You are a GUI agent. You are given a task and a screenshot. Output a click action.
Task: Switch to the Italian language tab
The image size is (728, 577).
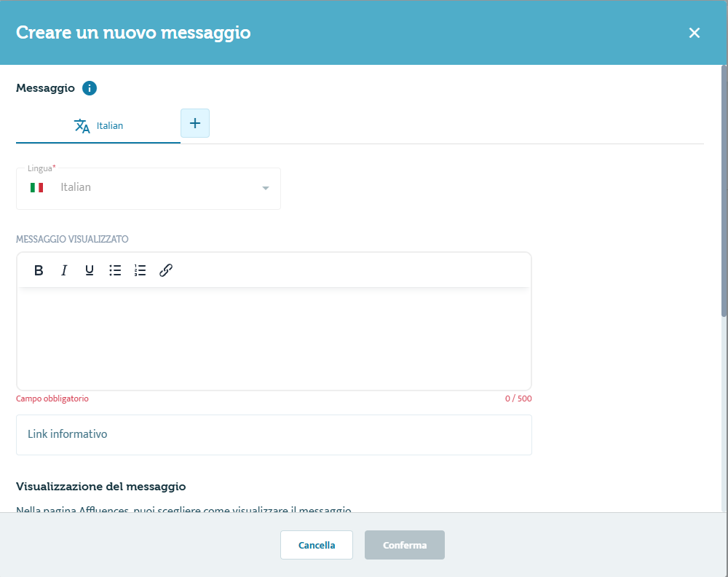point(109,125)
